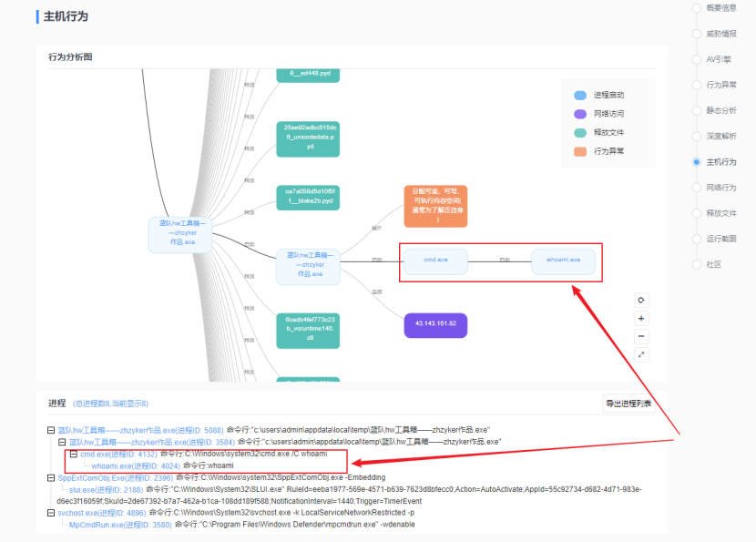Viewport: 756px width, 542px height.
Task: Collapse the svchost.exe process entry
Action: point(51,513)
